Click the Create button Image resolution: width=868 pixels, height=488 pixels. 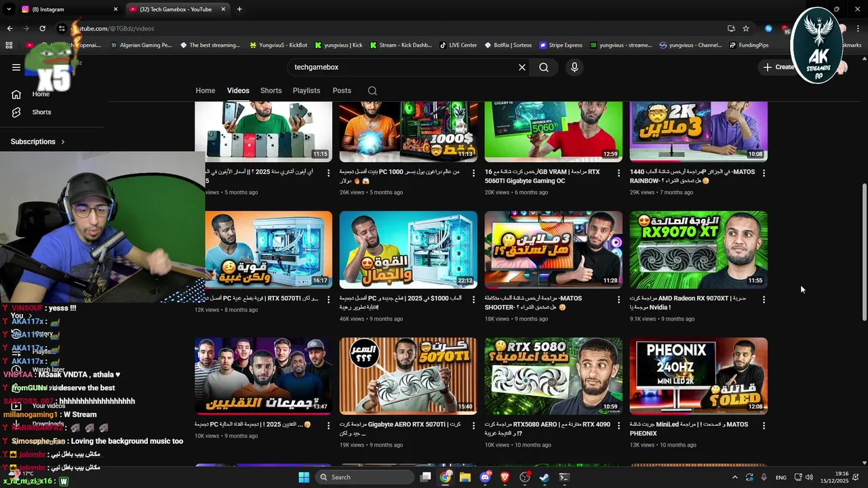coord(778,67)
